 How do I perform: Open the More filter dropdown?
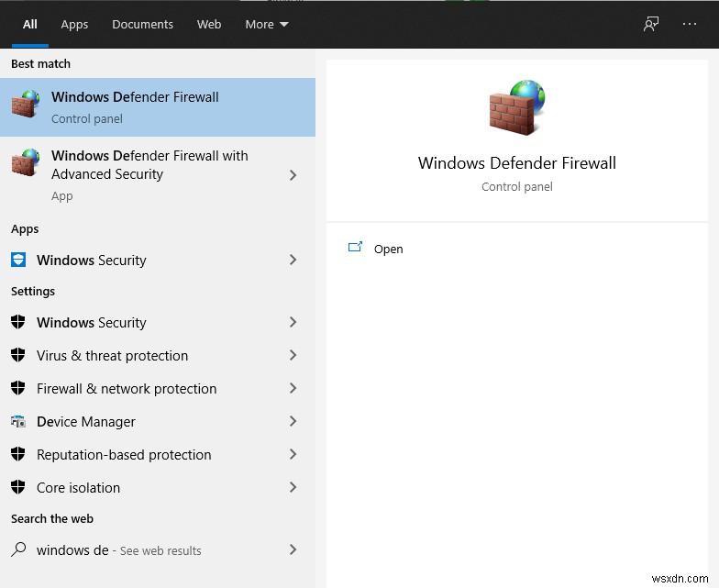tap(267, 25)
